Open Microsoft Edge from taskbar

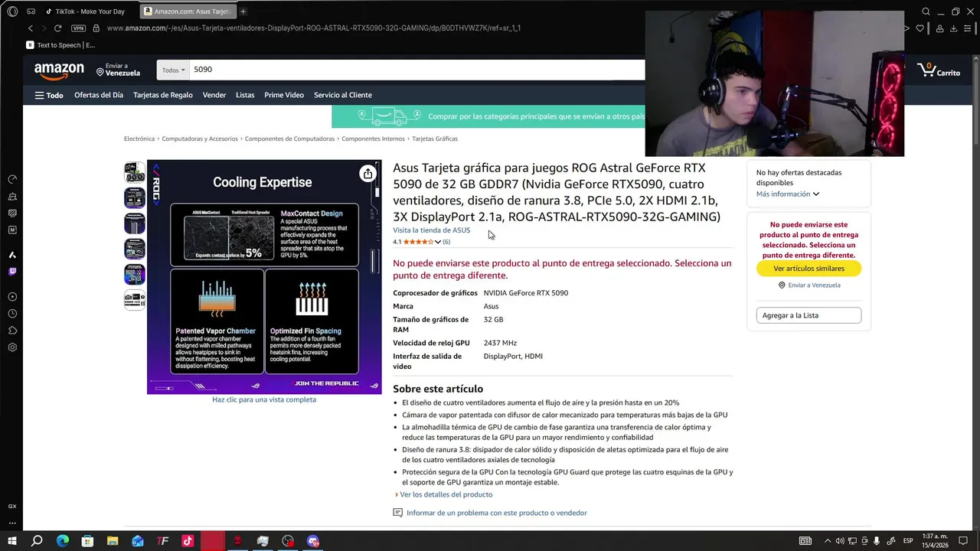(63, 541)
